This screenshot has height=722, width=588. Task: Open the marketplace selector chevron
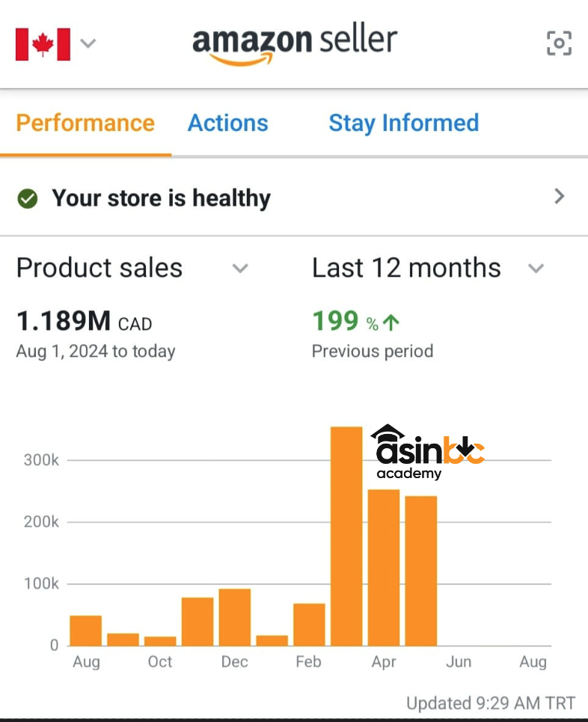coord(88,43)
